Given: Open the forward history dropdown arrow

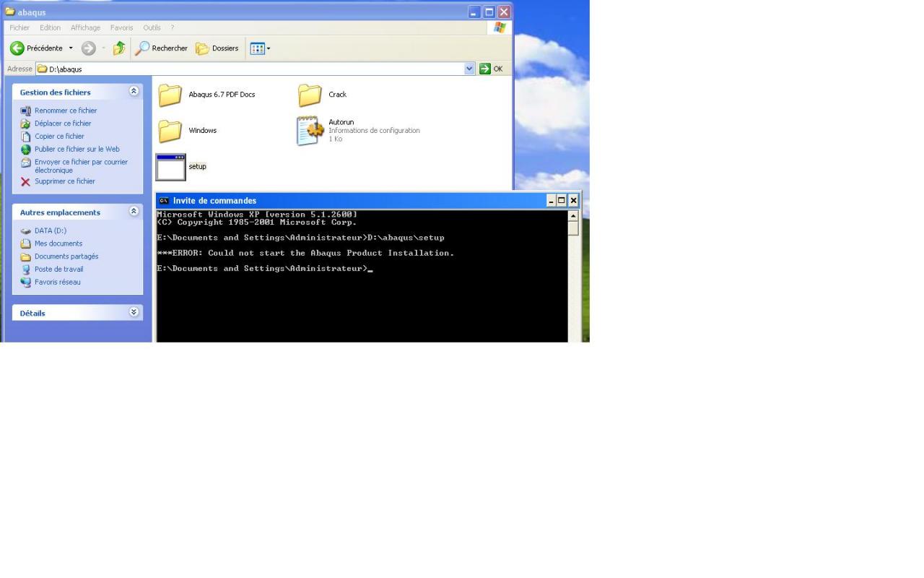Looking at the screenshot, I should [103, 48].
